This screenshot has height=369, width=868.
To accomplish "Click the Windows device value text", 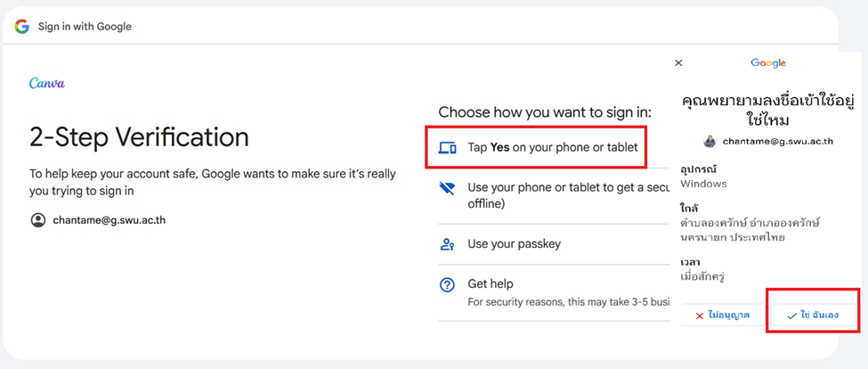I will click(x=703, y=184).
